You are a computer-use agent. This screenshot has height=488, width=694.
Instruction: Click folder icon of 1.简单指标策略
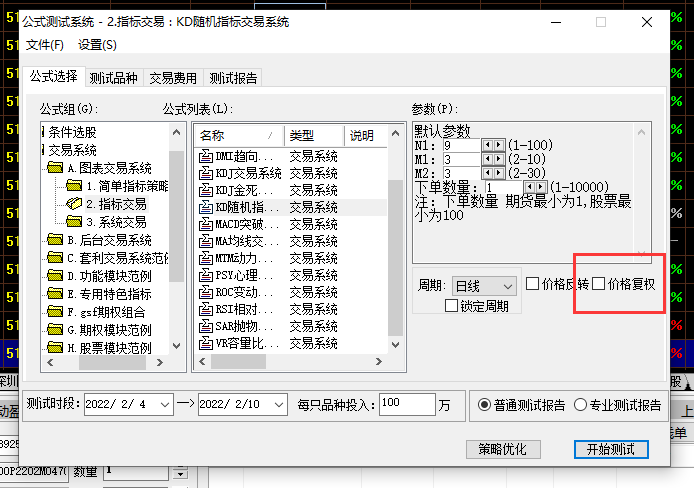74,185
